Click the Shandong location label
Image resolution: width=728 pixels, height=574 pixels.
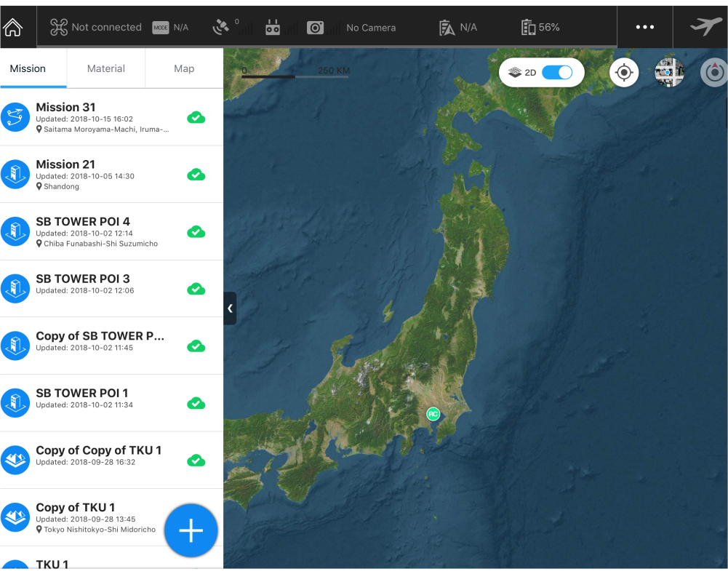[61, 187]
